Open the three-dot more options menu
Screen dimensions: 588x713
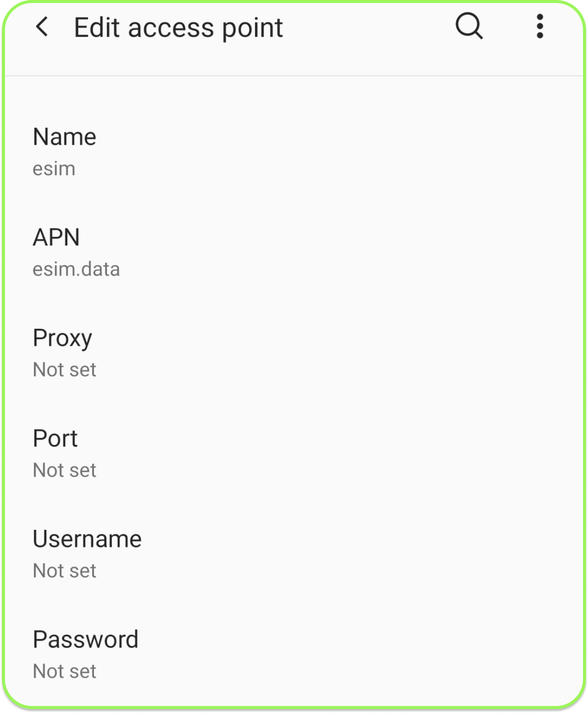click(x=540, y=26)
